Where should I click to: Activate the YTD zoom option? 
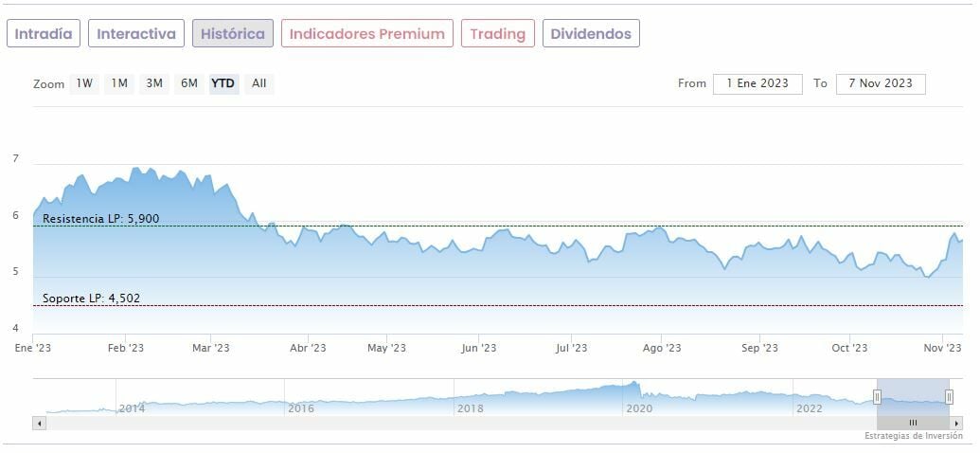pos(223,83)
